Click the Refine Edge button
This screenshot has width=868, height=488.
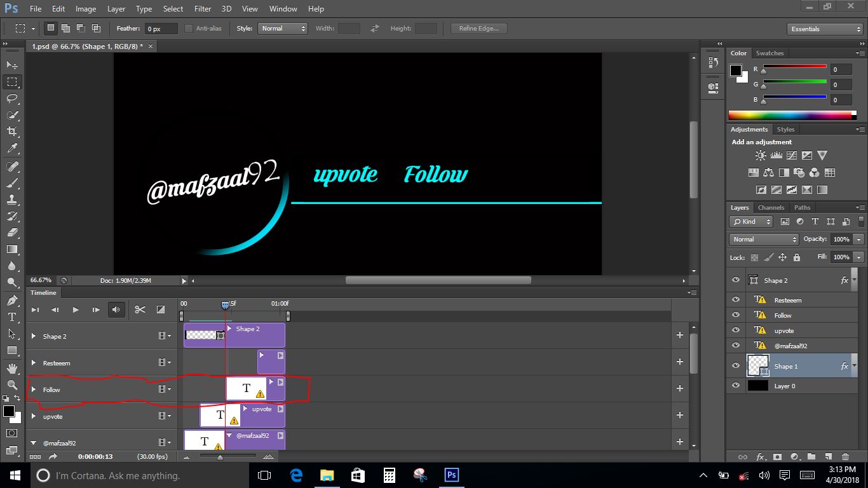pos(478,29)
